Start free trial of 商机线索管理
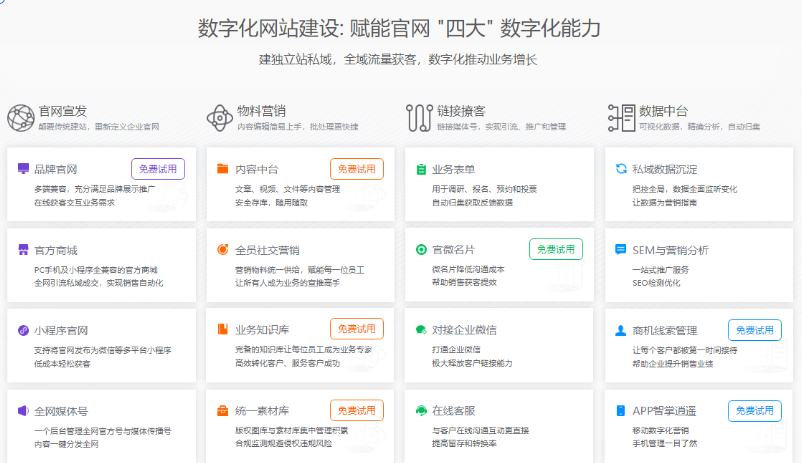The image size is (802, 463). (755, 330)
